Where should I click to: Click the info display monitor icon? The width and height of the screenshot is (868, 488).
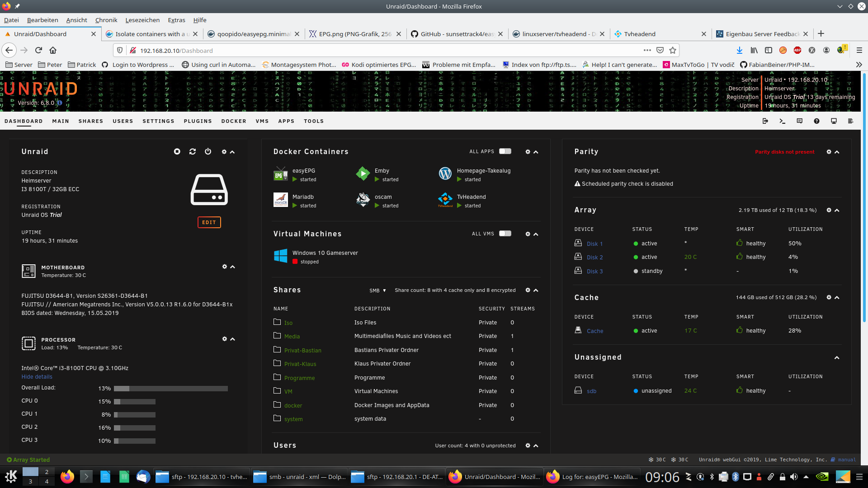click(834, 121)
